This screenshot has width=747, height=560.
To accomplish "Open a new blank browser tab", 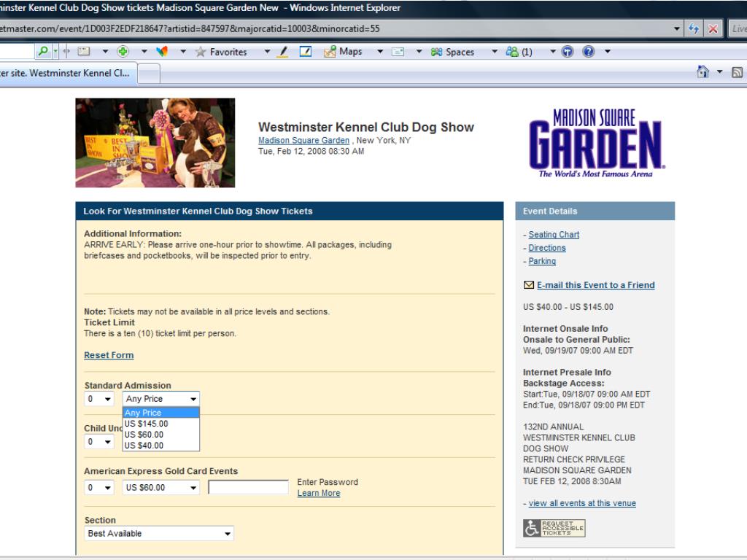I will 149,74.
